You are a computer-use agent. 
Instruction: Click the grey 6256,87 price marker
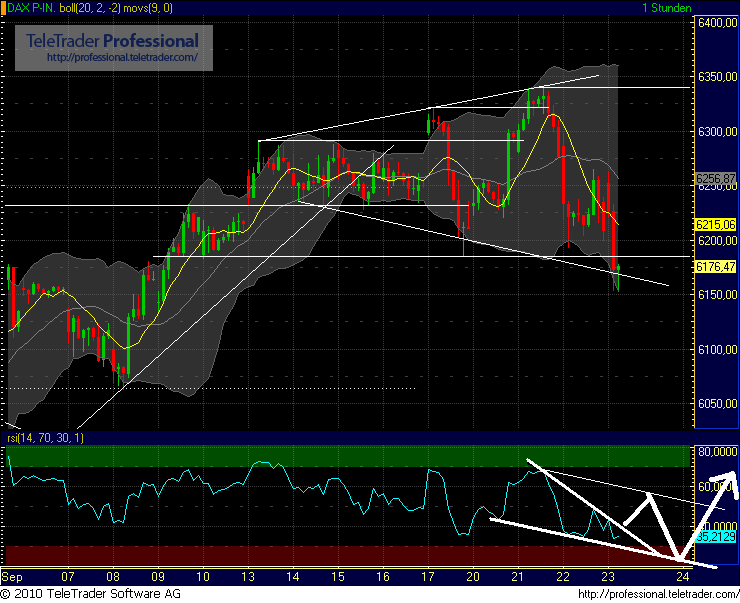(716, 178)
